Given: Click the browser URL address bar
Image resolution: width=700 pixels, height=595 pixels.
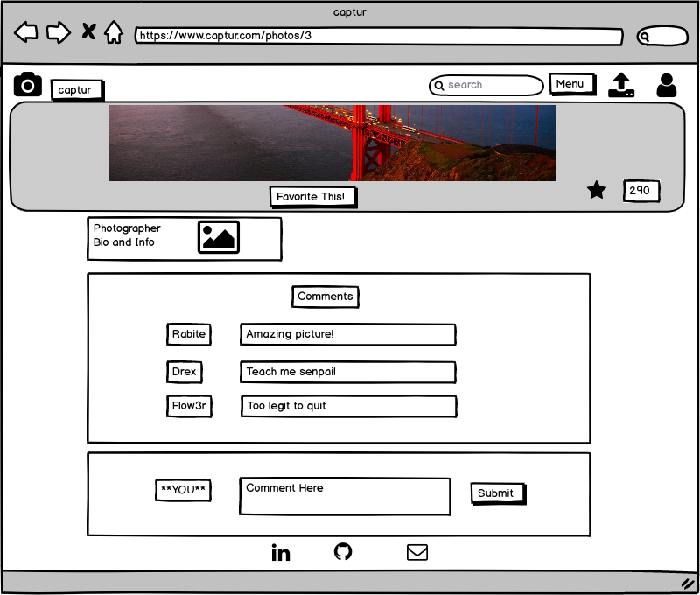Looking at the screenshot, I should click(379, 36).
